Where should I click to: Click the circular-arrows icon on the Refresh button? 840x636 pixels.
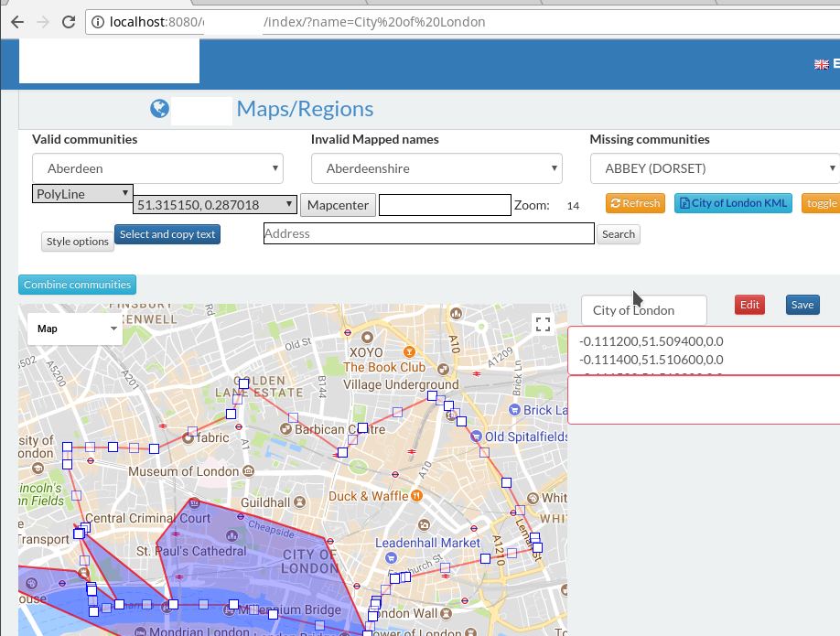pos(615,203)
